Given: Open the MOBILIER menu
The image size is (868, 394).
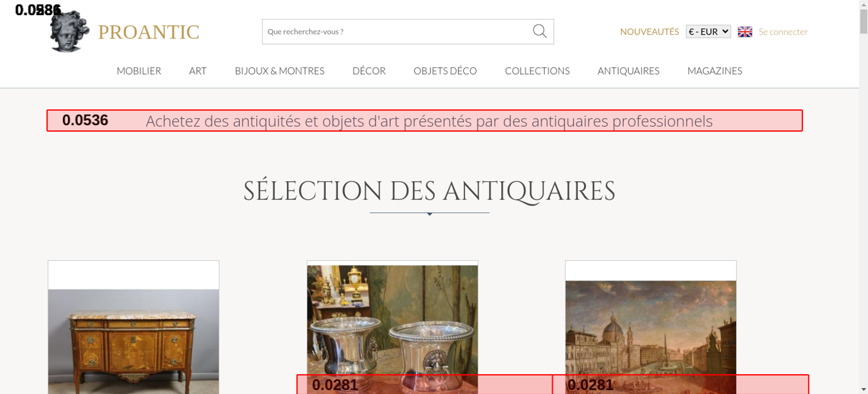Looking at the screenshot, I should [x=139, y=71].
